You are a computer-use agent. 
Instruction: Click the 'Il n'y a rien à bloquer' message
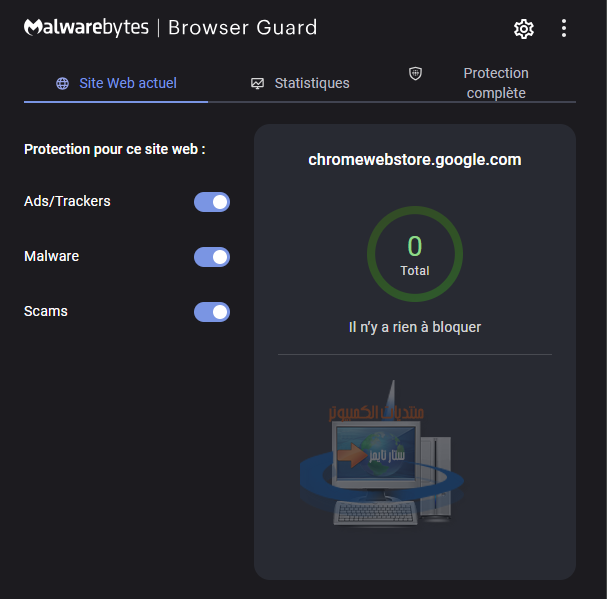415,327
